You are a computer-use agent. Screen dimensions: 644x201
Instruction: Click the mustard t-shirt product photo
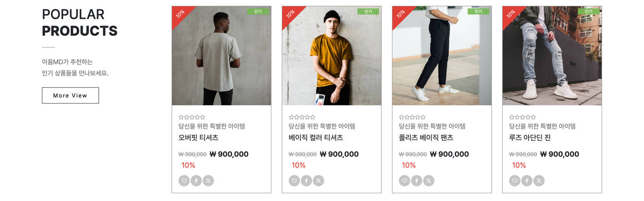point(332,56)
